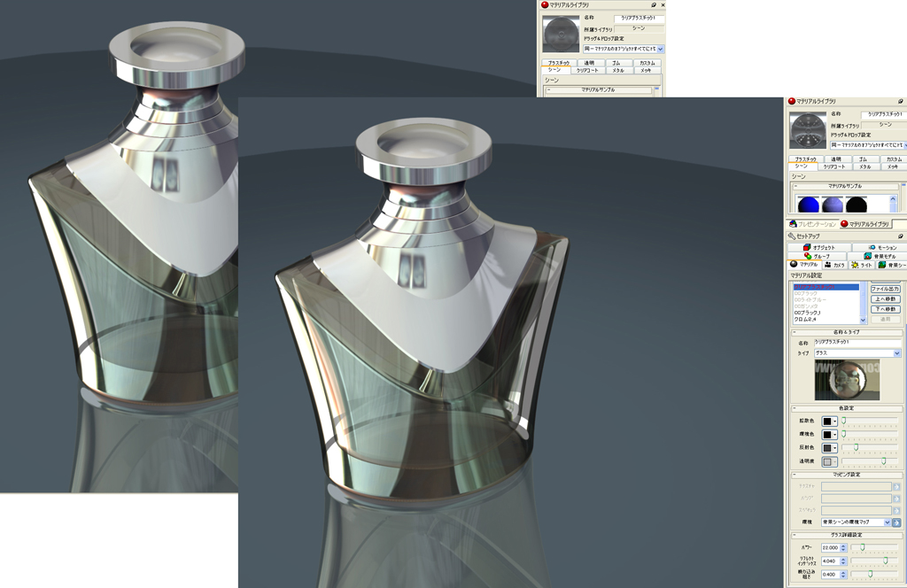Select the bright blue material sample sphere

(808, 205)
